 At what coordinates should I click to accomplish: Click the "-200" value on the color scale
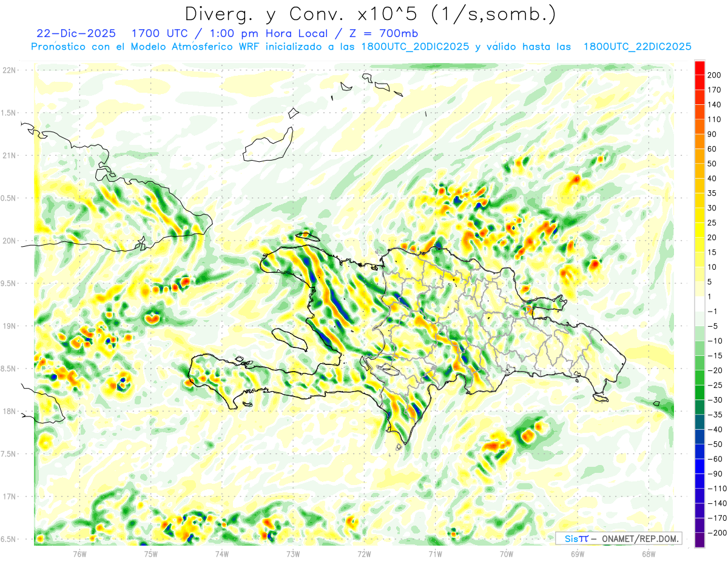[x=718, y=533]
